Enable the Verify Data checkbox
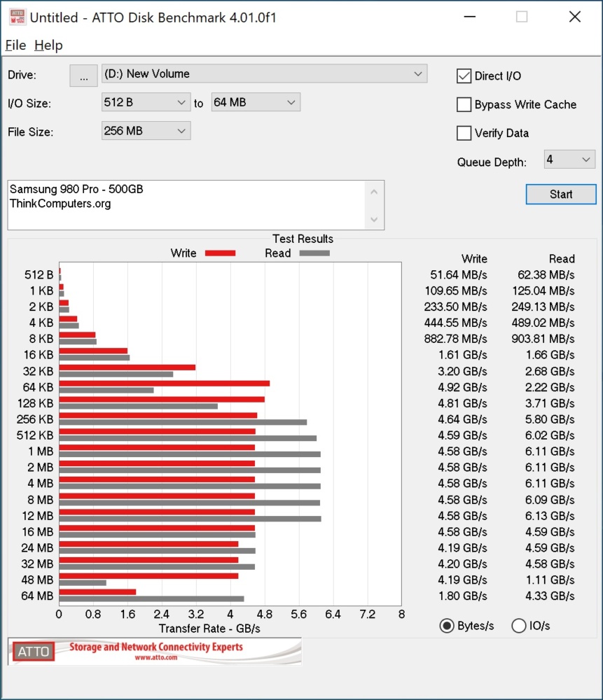The image size is (603, 700). (x=464, y=133)
